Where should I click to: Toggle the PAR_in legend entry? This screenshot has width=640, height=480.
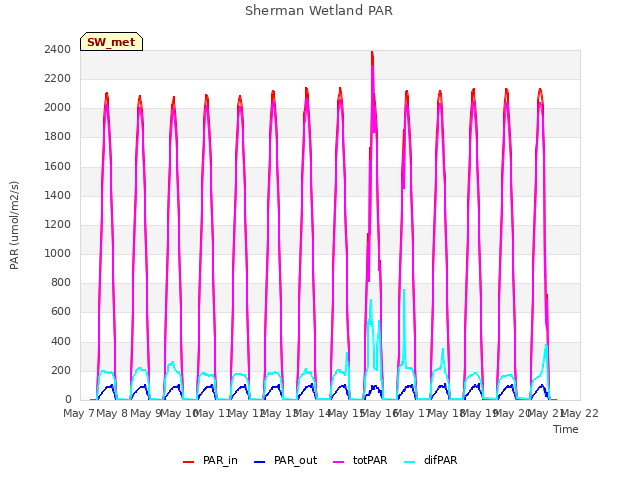(x=210, y=460)
